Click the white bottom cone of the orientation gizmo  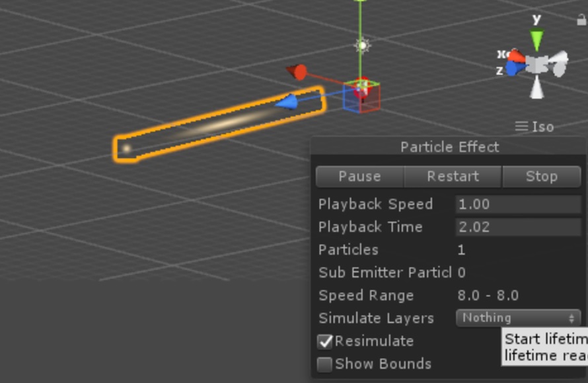(x=537, y=88)
